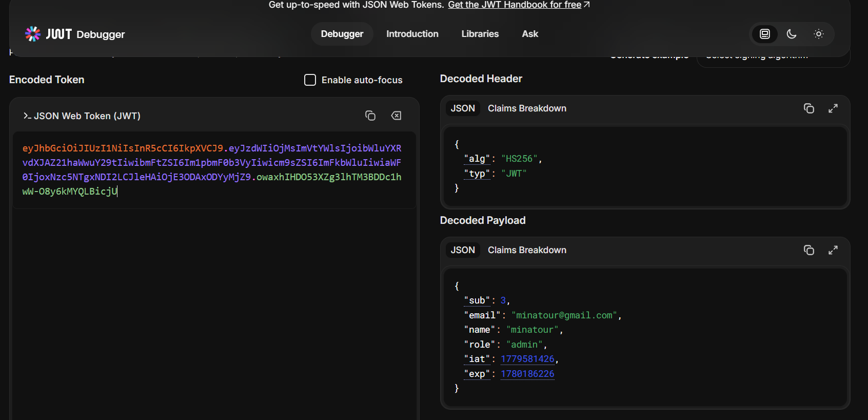
Task: Click the "minatour@gmail.com" email value
Action: click(566, 315)
